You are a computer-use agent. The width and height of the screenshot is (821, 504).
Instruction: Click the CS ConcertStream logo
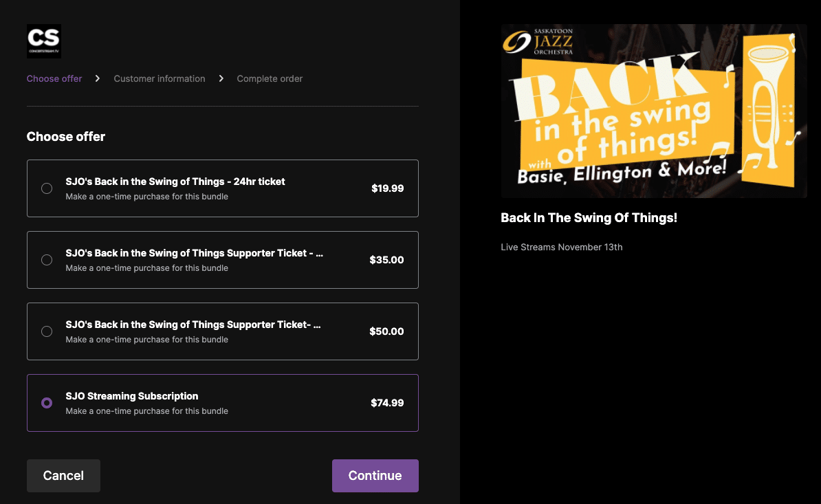[x=44, y=41]
